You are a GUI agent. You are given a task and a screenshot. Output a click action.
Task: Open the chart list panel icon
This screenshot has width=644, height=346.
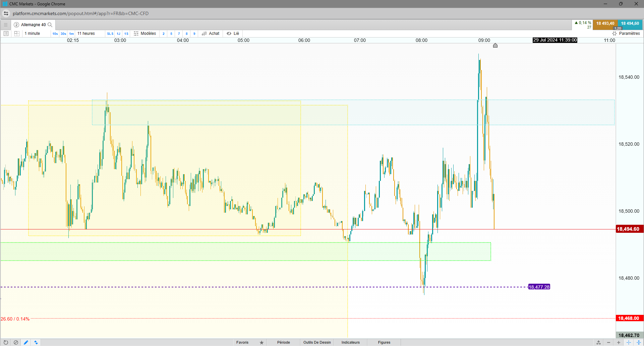(x=6, y=33)
